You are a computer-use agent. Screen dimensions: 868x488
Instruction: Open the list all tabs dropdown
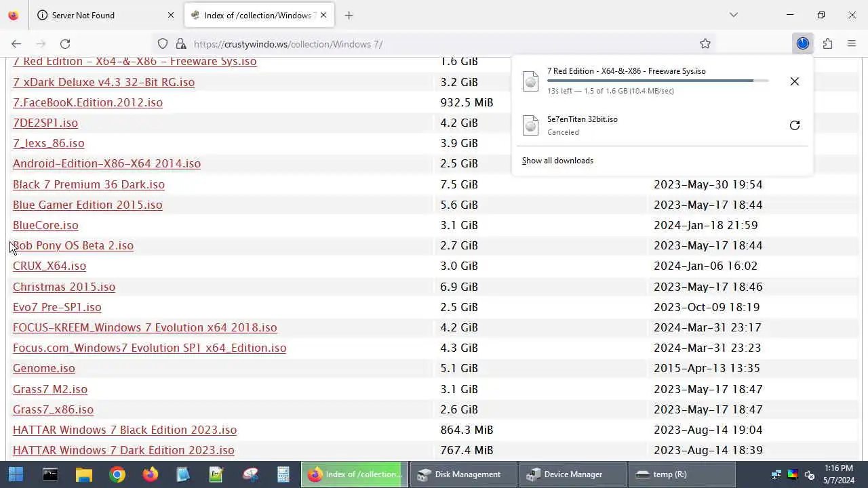pos(734,15)
